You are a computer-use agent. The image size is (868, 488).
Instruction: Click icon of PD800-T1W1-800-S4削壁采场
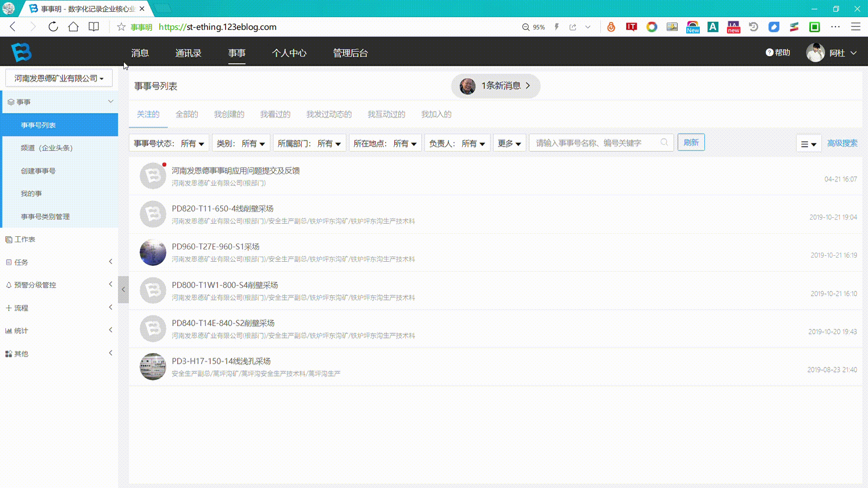point(153,291)
